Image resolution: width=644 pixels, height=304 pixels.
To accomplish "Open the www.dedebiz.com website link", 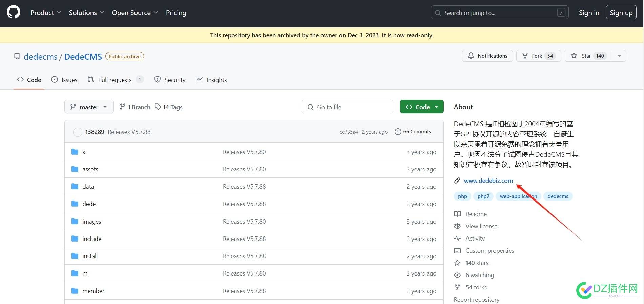I will coord(488,181).
